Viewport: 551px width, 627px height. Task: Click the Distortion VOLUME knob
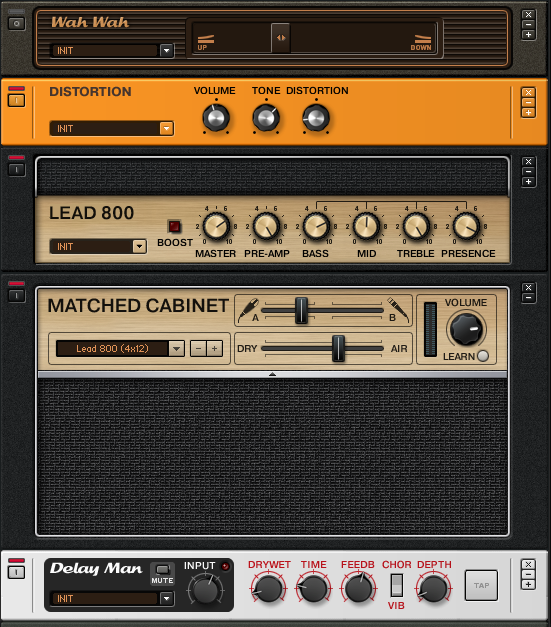(x=216, y=118)
